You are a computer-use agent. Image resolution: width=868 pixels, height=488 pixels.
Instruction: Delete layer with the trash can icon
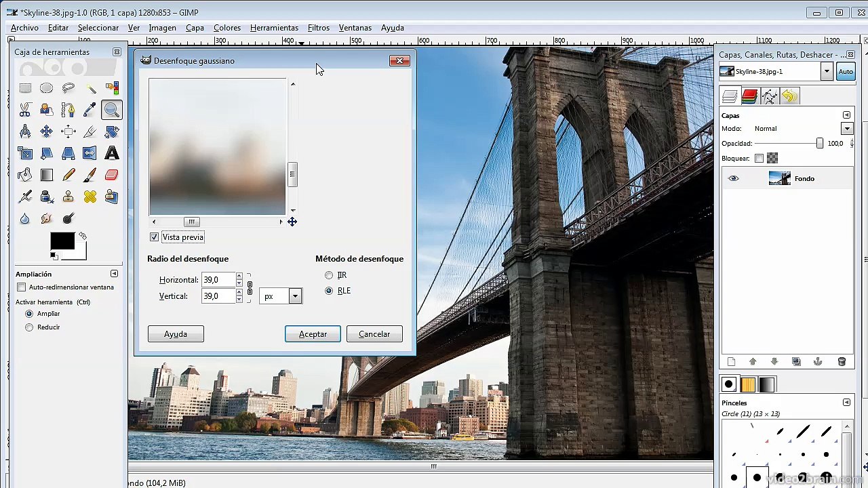[x=842, y=362]
